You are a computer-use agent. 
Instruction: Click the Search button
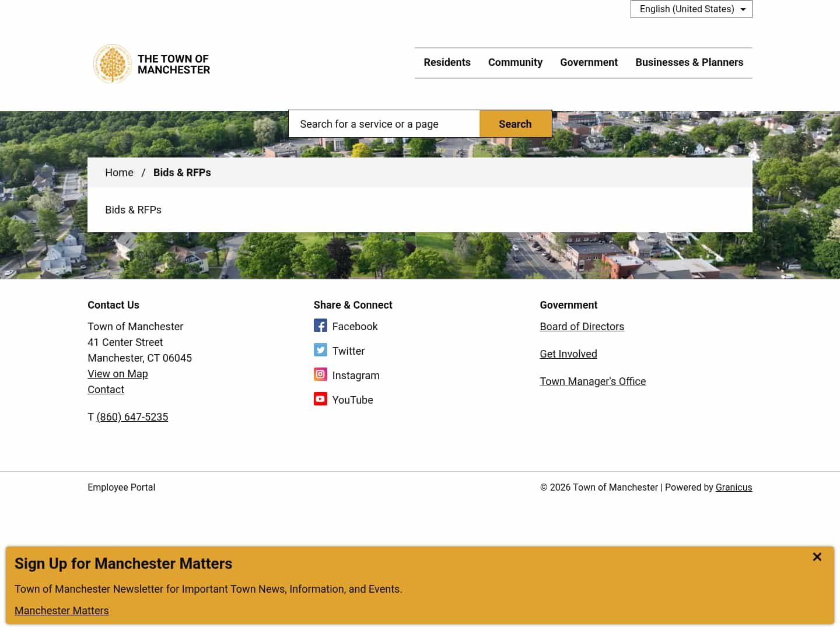(x=515, y=124)
